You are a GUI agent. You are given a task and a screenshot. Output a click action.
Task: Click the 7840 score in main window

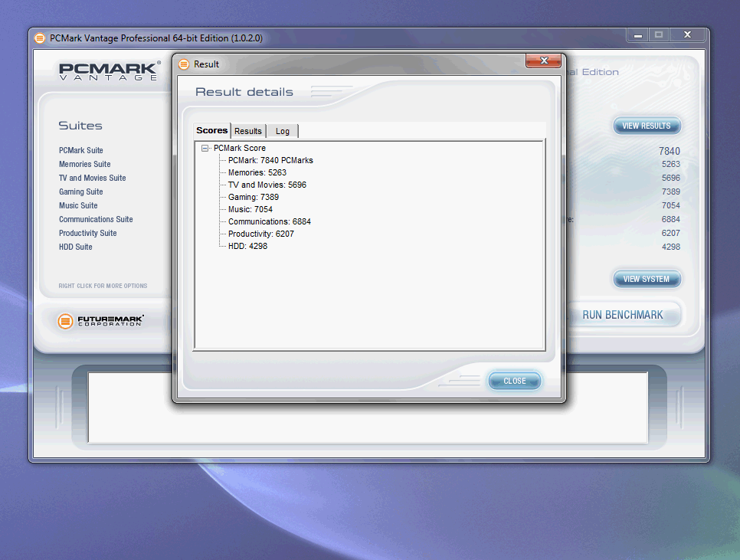[x=670, y=151]
